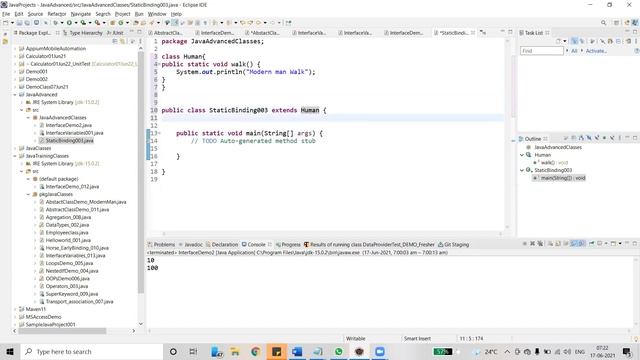Click Remove All Terminated Launches double-X icon

pyautogui.click(x=540, y=244)
